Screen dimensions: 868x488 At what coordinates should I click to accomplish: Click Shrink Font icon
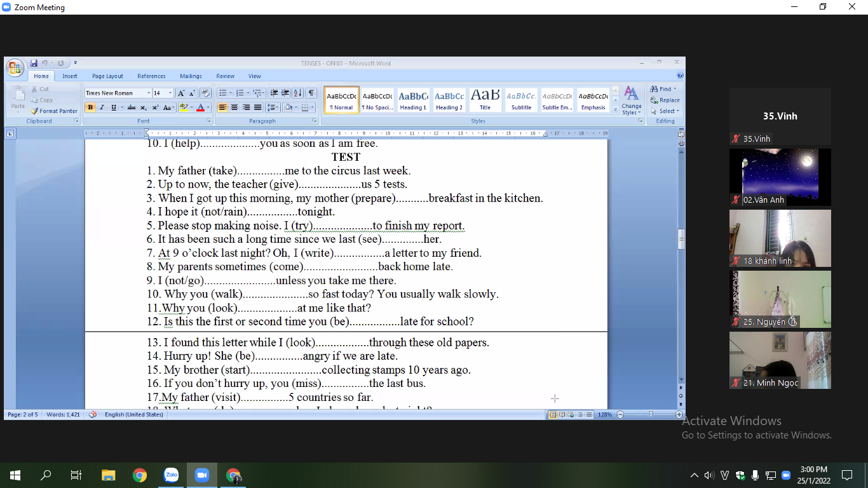[x=192, y=93]
